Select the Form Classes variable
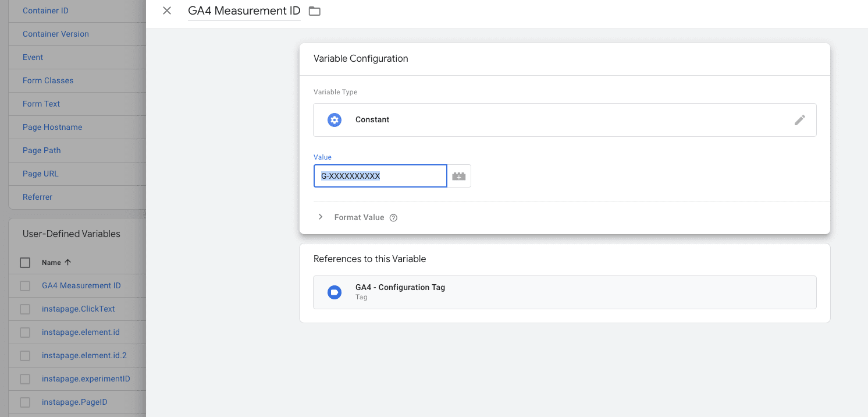The image size is (868, 417). 47,80
